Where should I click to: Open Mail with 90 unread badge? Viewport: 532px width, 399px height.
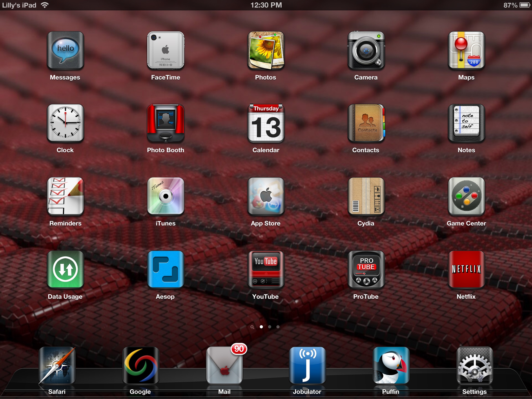[x=224, y=365]
